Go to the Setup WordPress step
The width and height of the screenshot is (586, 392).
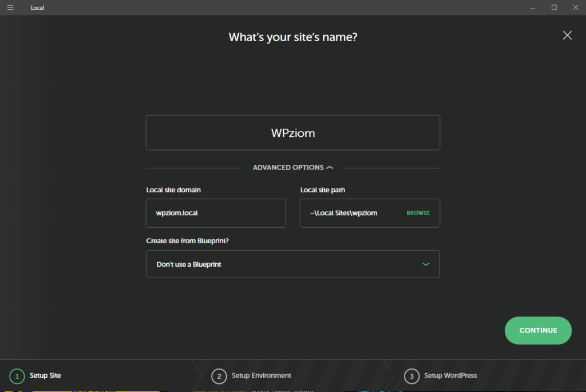point(450,376)
